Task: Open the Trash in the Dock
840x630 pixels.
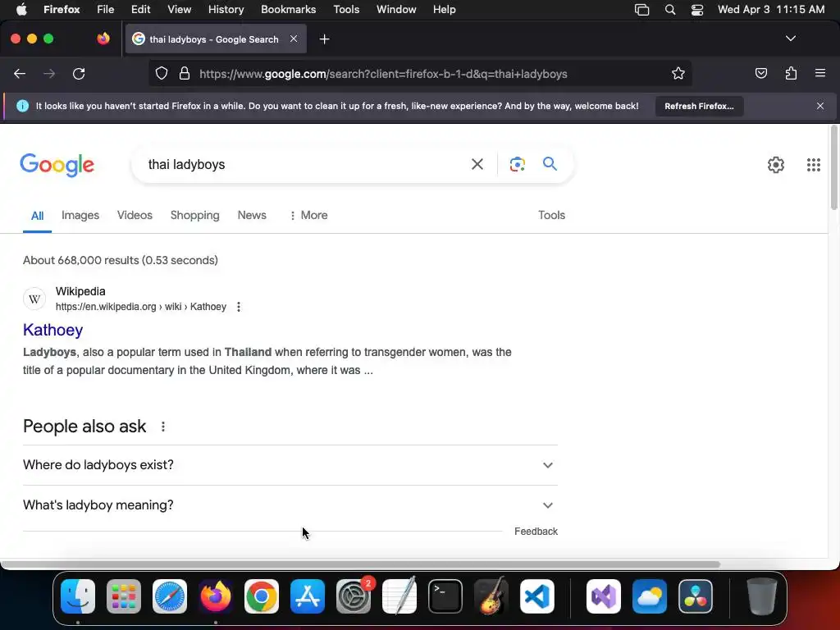Action: 761,596
